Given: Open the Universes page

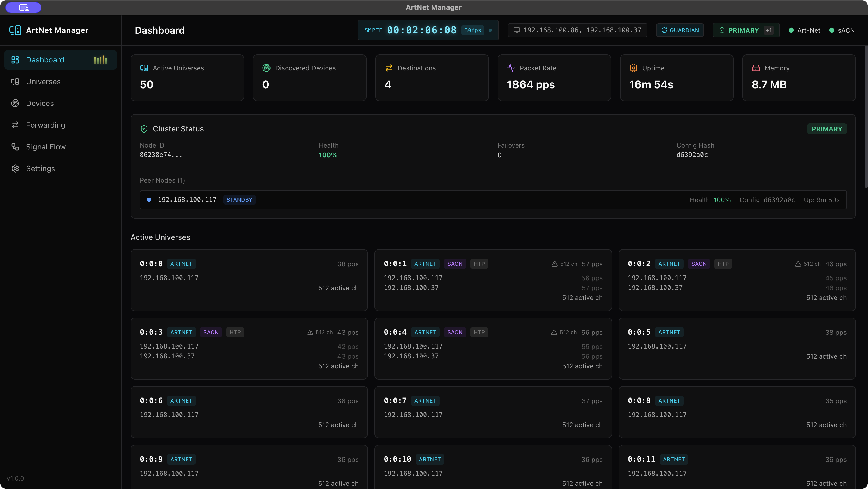Looking at the screenshot, I should coord(61,82).
